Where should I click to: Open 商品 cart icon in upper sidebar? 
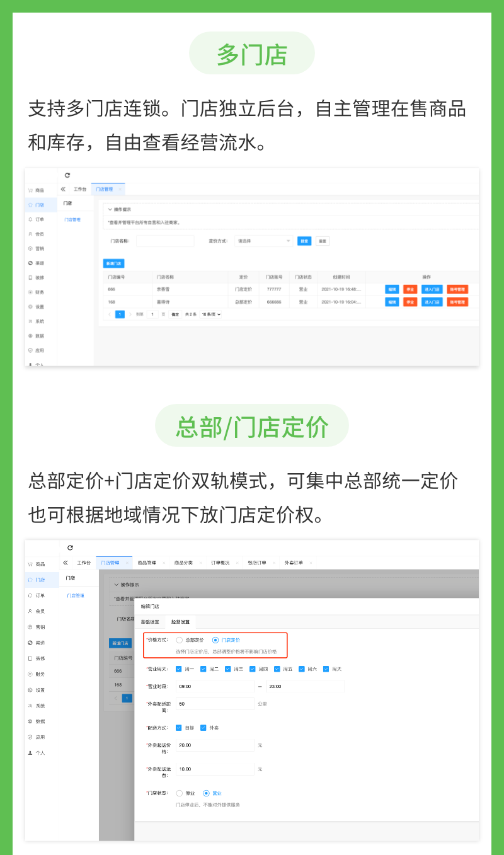pos(30,190)
